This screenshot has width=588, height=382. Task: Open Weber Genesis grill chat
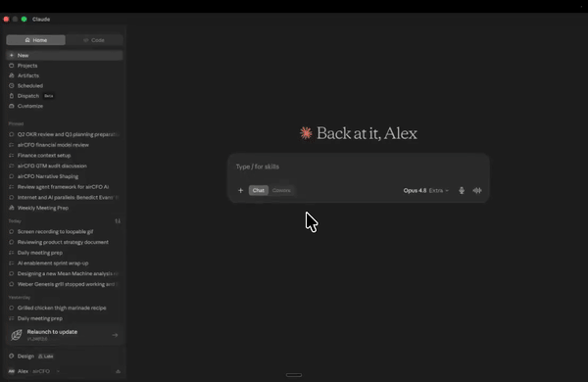point(65,284)
